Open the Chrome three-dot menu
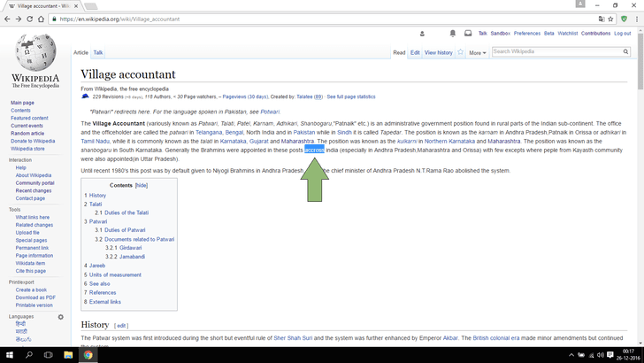The image size is (644, 363). pyautogui.click(x=637, y=19)
